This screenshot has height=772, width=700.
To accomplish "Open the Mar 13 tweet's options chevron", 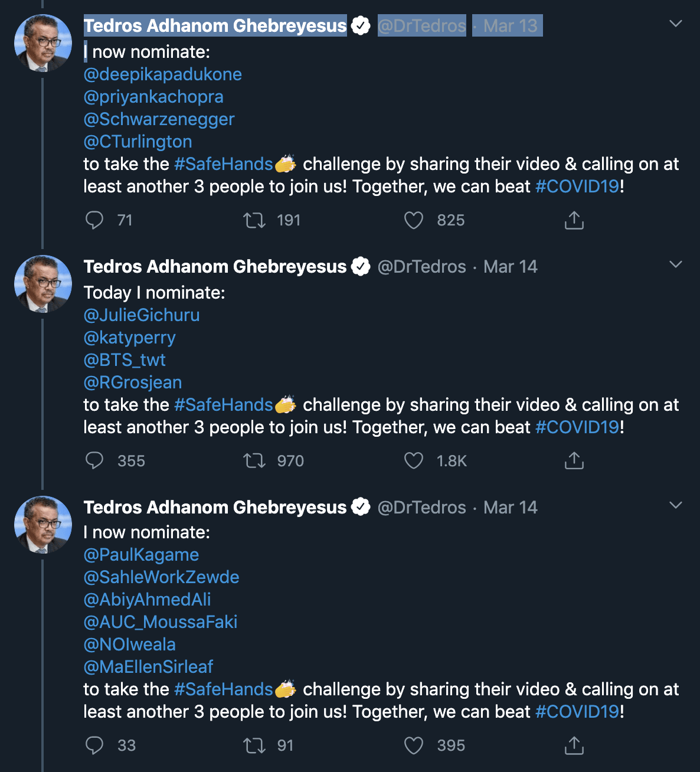I will pyautogui.click(x=676, y=24).
